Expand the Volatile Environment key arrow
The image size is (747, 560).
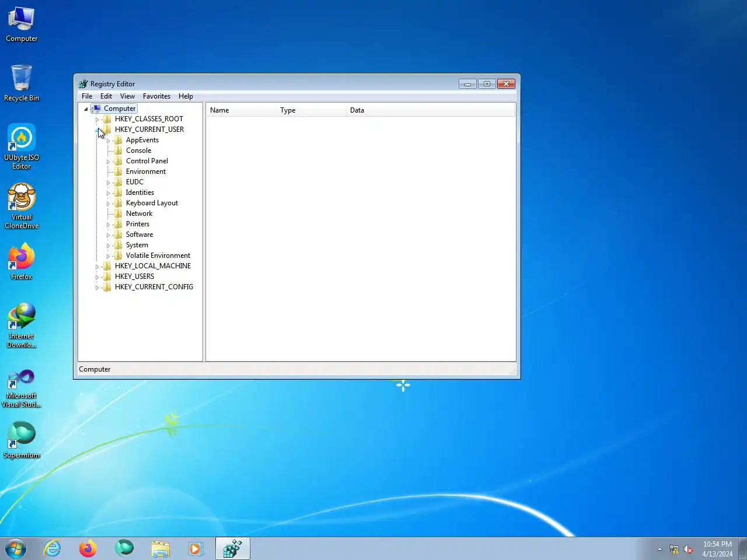click(108, 256)
